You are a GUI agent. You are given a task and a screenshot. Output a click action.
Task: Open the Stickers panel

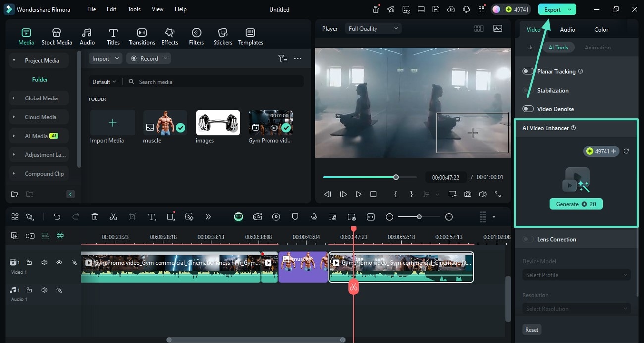(222, 37)
